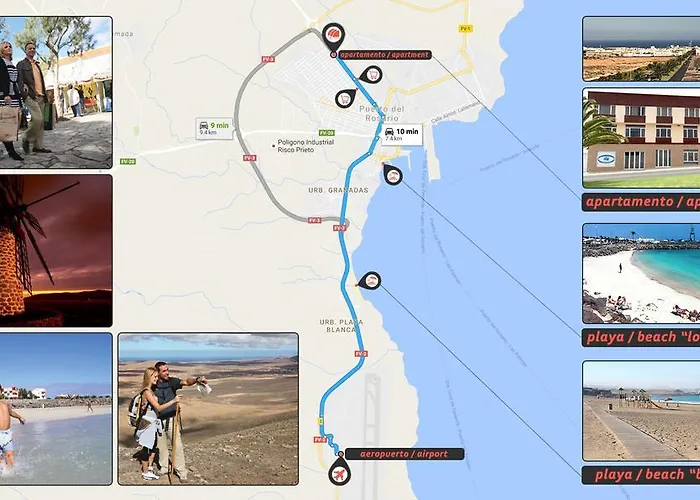Open the couple shopping photo thumbnail
700x500 pixels.
[x=56, y=92]
